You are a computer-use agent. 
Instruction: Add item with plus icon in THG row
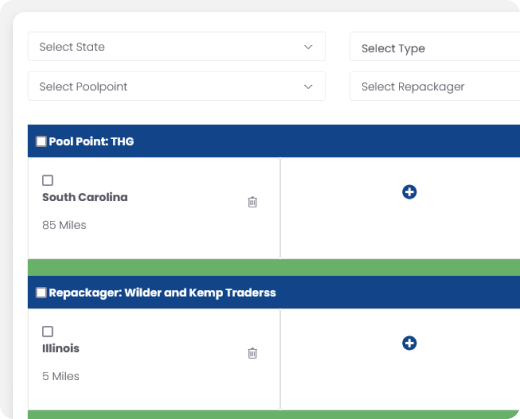[409, 192]
